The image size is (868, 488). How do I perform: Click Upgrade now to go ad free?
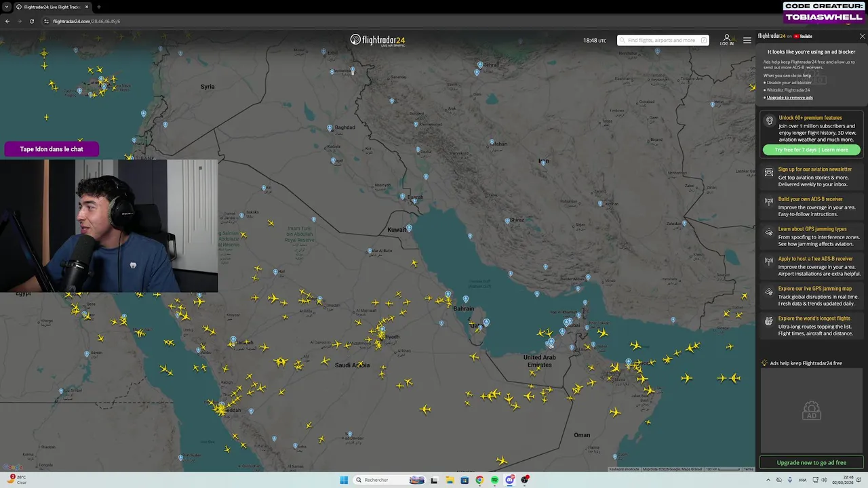[x=811, y=463]
